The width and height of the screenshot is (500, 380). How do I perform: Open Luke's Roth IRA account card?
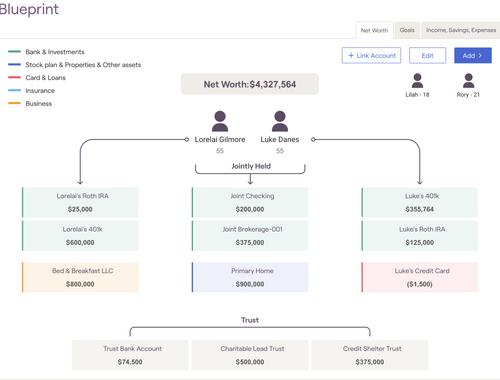point(420,236)
